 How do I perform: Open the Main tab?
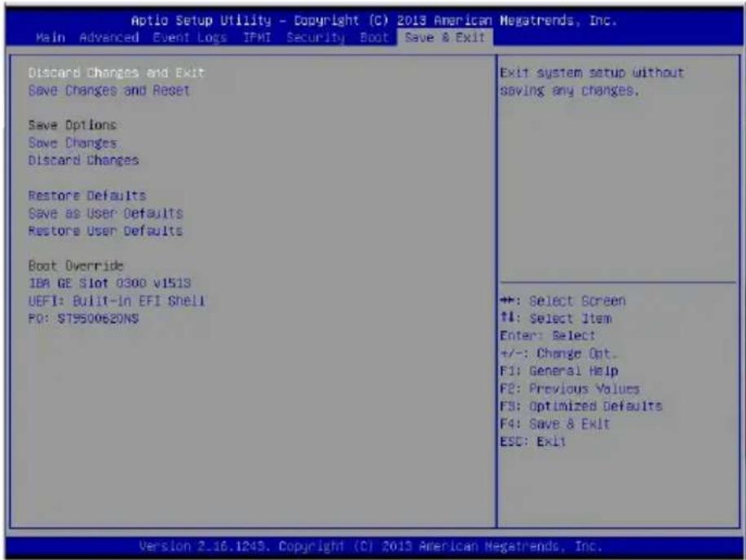51,37
